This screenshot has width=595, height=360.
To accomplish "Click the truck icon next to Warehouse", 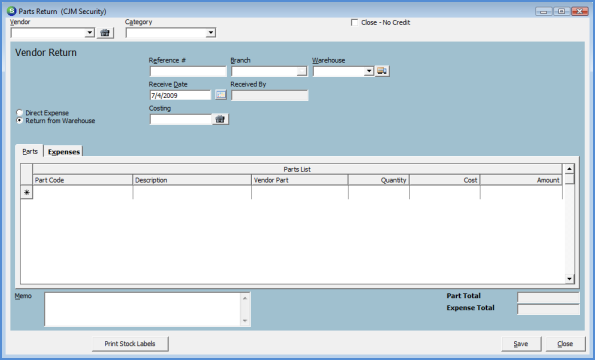I will tap(382, 71).
